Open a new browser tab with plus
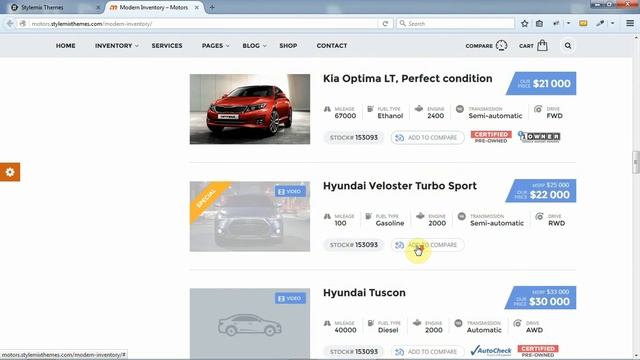 (212, 7)
